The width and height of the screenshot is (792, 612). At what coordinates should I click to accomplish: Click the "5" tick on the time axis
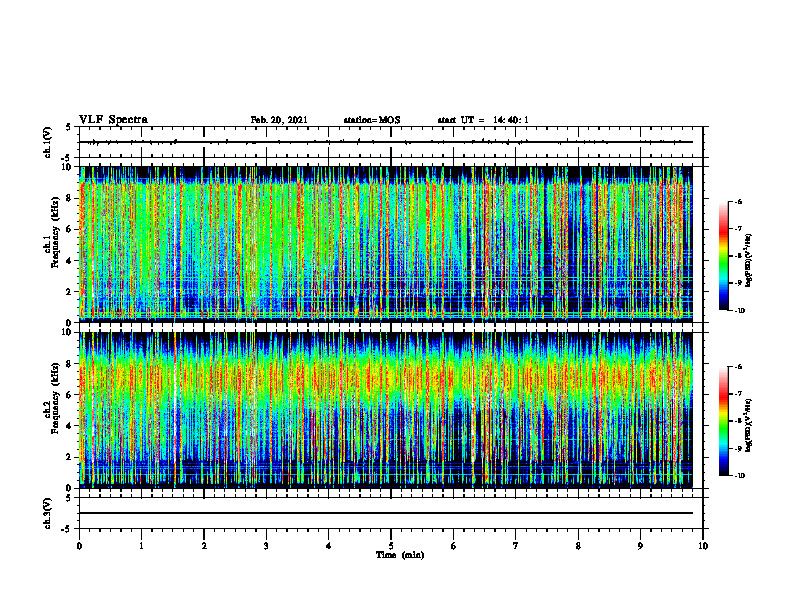(391, 546)
